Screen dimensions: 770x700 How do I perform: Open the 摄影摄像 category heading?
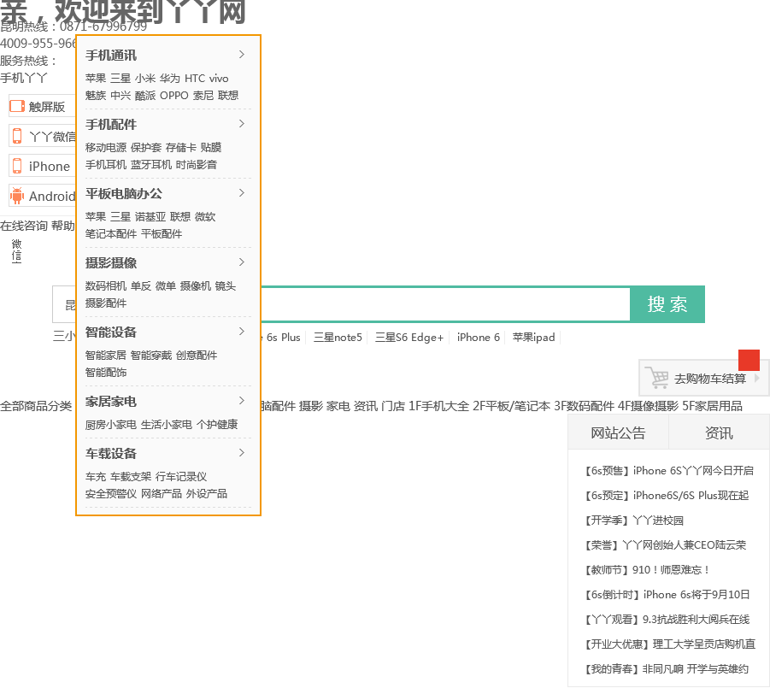click(111, 263)
